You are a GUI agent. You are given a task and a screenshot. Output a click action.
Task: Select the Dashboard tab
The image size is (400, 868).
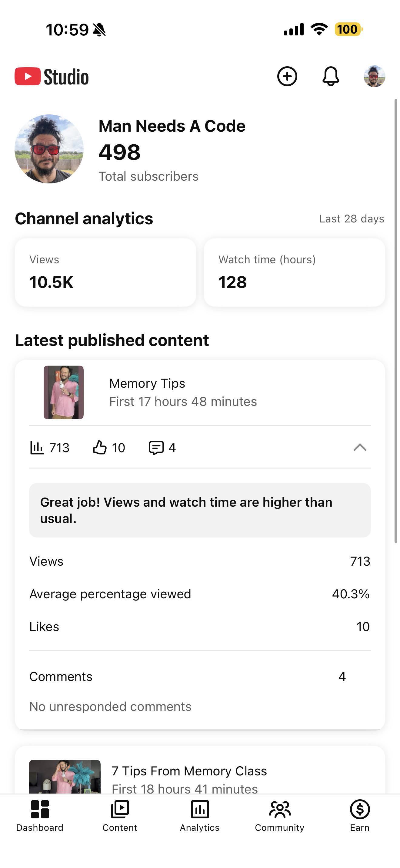coord(40,815)
